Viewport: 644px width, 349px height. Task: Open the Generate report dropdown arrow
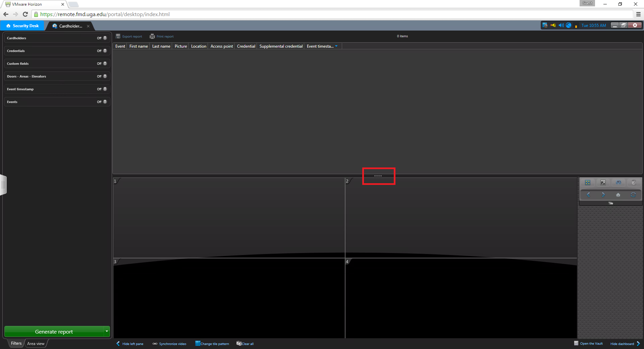tap(107, 332)
